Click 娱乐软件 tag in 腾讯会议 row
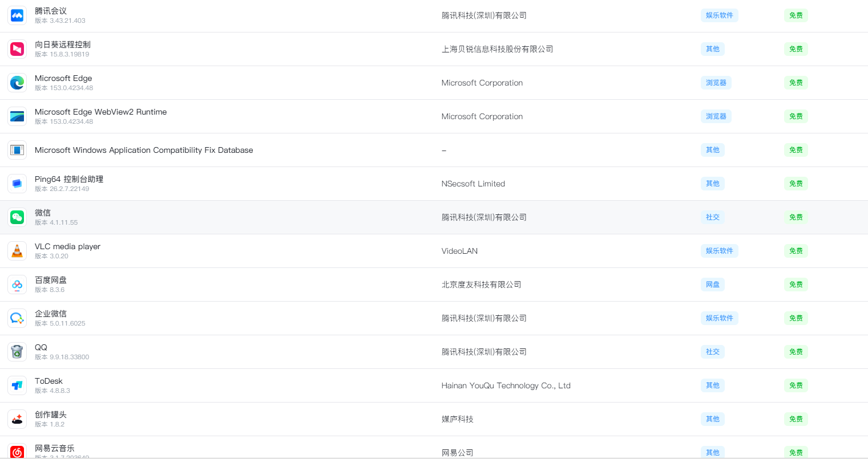The image size is (868, 459). 719,15
